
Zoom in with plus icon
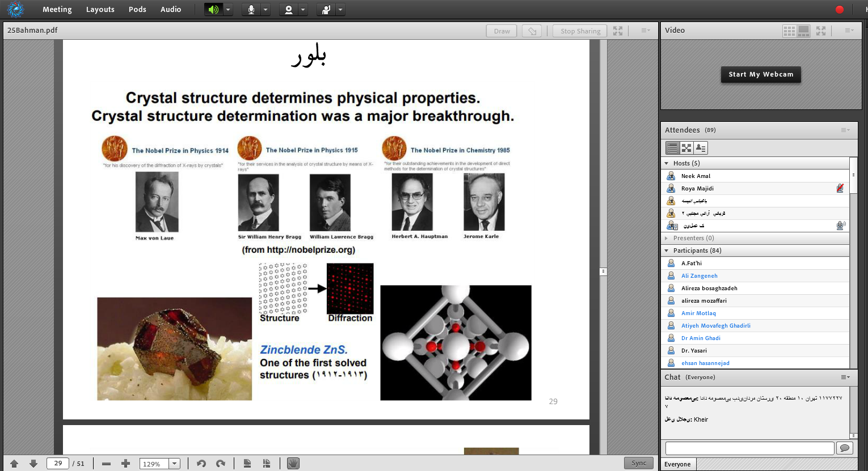[125, 464]
